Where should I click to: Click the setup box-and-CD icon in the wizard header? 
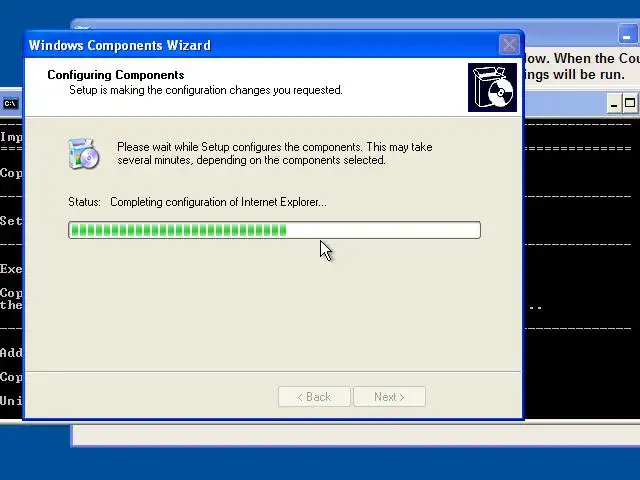pos(492,87)
